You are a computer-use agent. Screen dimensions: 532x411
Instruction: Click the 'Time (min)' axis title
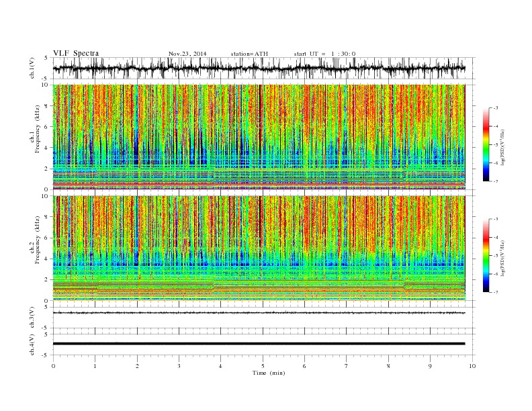pos(269,373)
